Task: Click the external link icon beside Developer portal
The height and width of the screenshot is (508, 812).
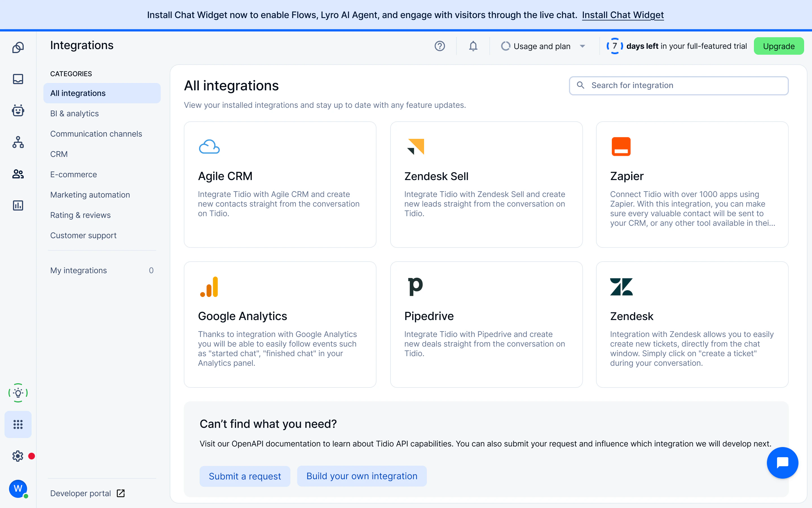Action: click(121, 493)
